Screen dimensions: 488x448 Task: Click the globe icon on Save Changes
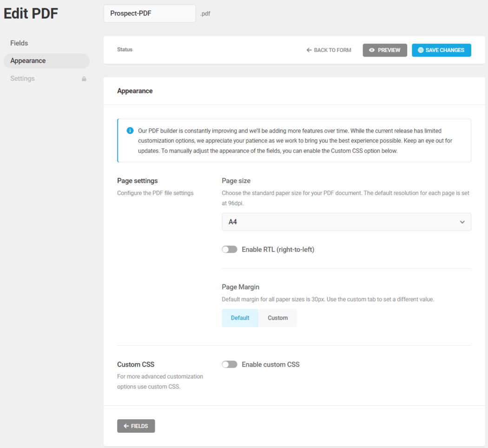(421, 50)
